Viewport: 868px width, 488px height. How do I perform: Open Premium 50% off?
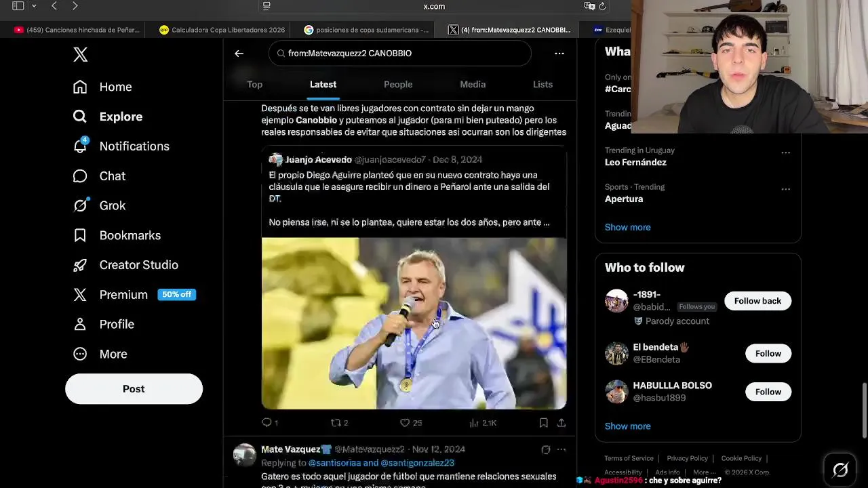coord(134,295)
